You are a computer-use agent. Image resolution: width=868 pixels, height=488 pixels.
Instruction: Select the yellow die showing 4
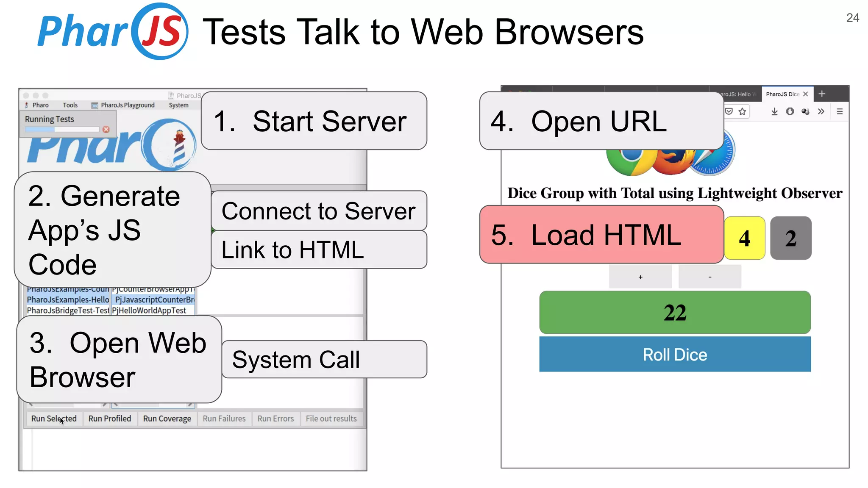click(x=745, y=238)
